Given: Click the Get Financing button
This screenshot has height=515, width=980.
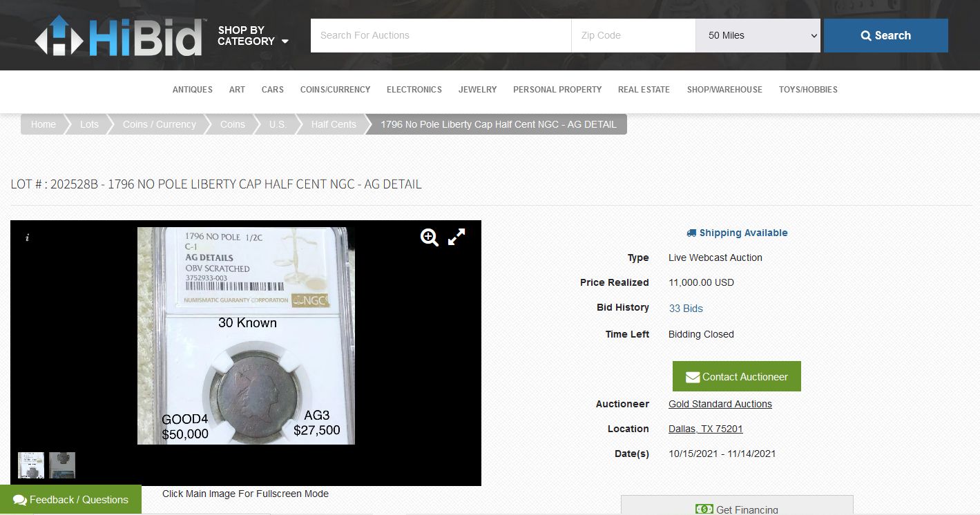Looking at the screenshot, I should pyautogui.click(x=737, y=509).
